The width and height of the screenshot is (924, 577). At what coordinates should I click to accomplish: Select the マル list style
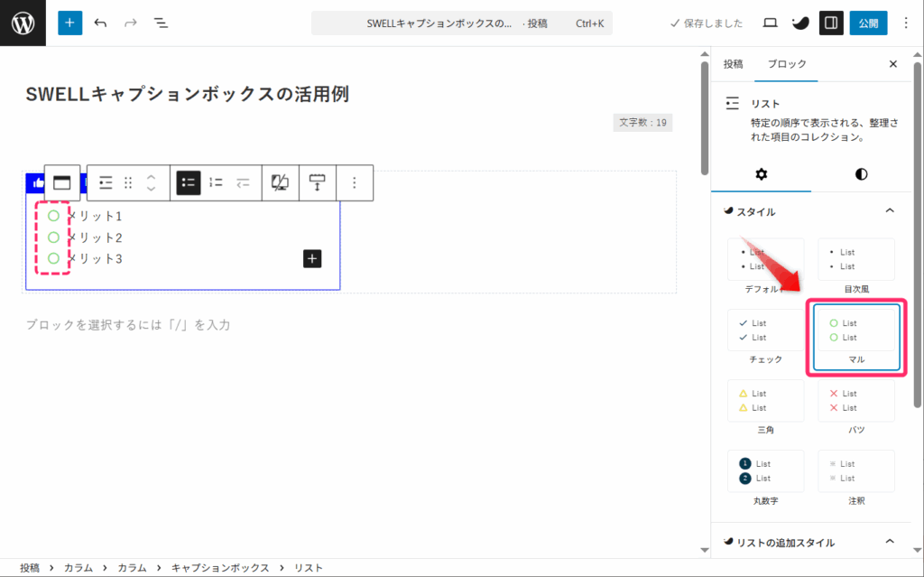(x=856, y=337)
